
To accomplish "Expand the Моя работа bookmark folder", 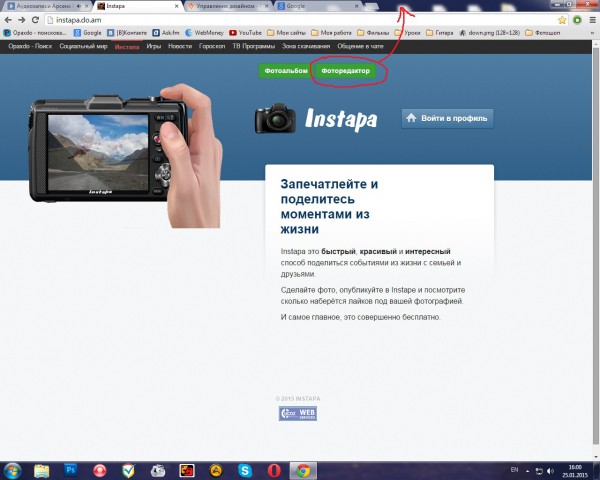I will tap(331, 33).
